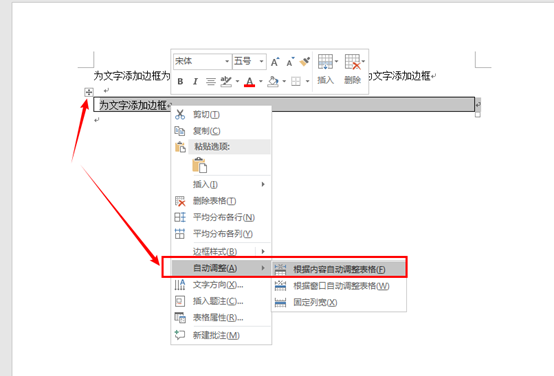Increase font size with the larger A
Image resolution: width=554 pixels, height=376 pixels.
(x=275, y=62)
